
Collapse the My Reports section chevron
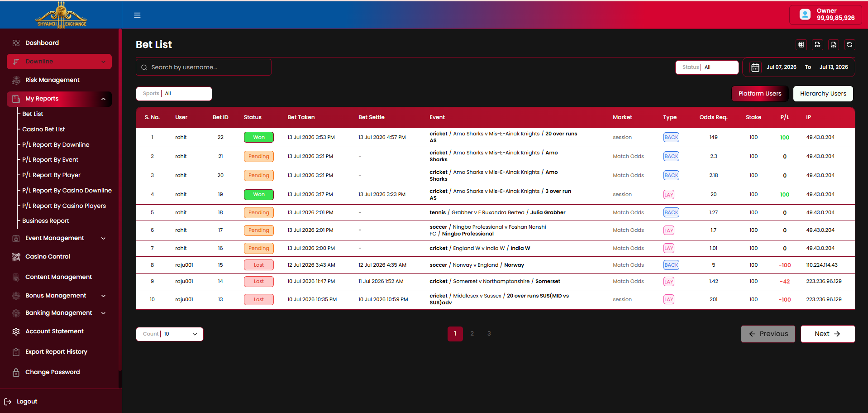[103, 99]
